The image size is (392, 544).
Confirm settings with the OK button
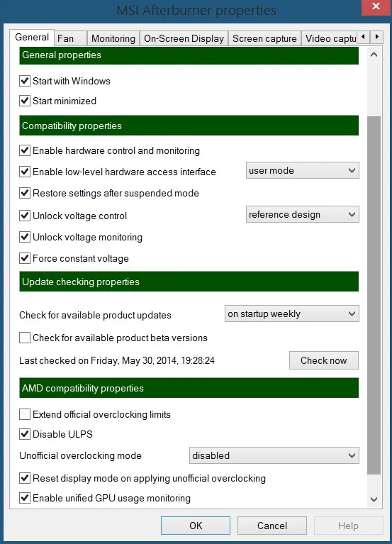coord(196,526)
